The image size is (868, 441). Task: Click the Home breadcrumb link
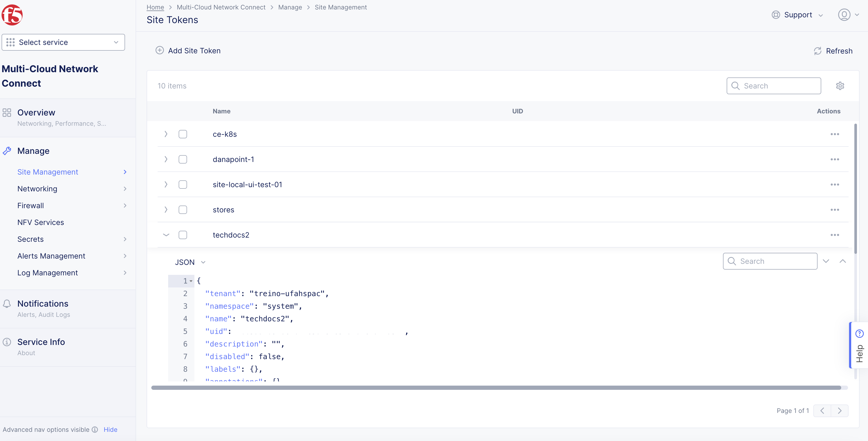155,7
